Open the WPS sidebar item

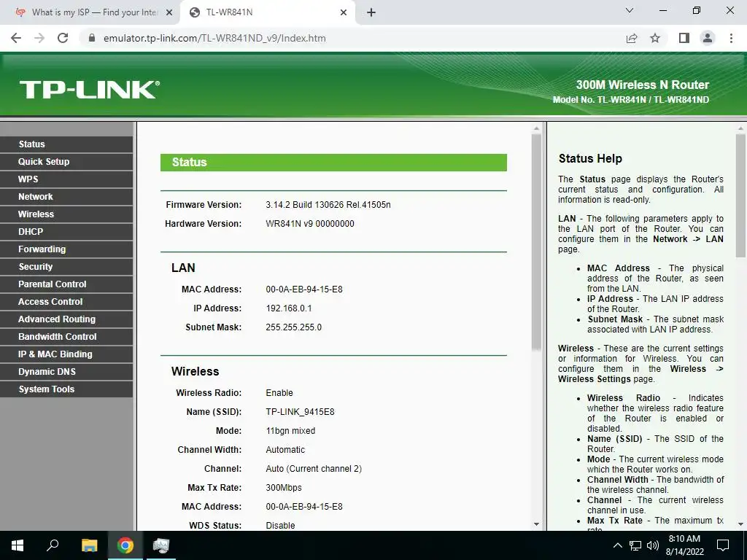pyautogui.click(x=66, y=179)
